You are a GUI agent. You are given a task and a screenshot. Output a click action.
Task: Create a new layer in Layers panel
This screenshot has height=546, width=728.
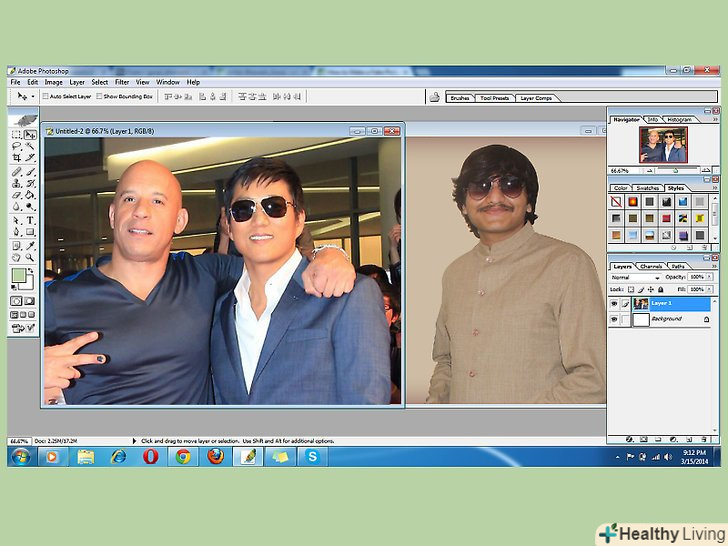689,439
